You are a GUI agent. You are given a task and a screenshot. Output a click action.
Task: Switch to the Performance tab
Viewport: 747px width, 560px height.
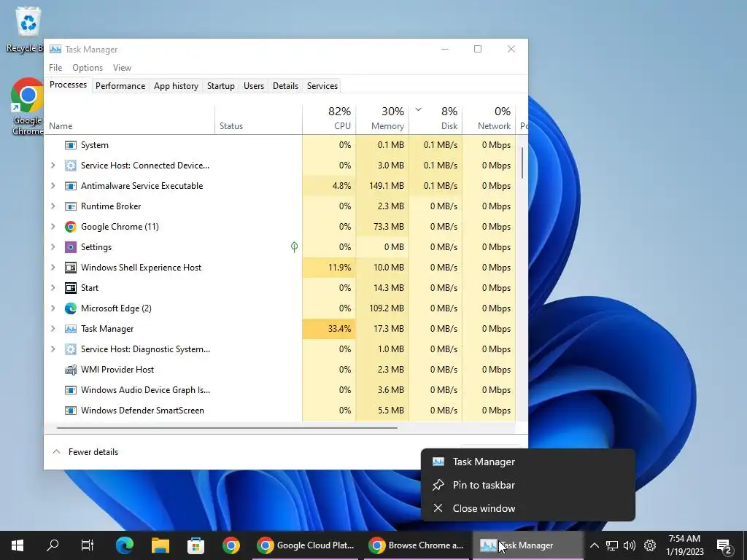click(x=120, y=86)
